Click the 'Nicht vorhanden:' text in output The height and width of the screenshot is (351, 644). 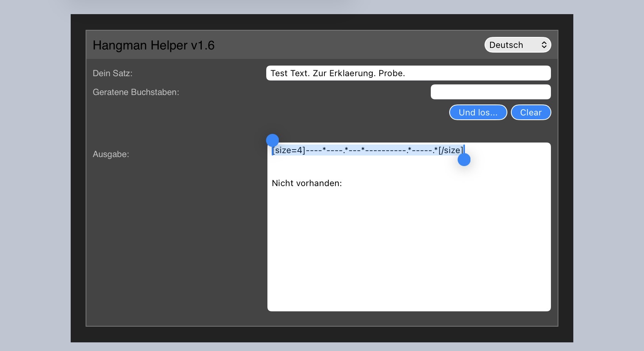coord(307,183)
